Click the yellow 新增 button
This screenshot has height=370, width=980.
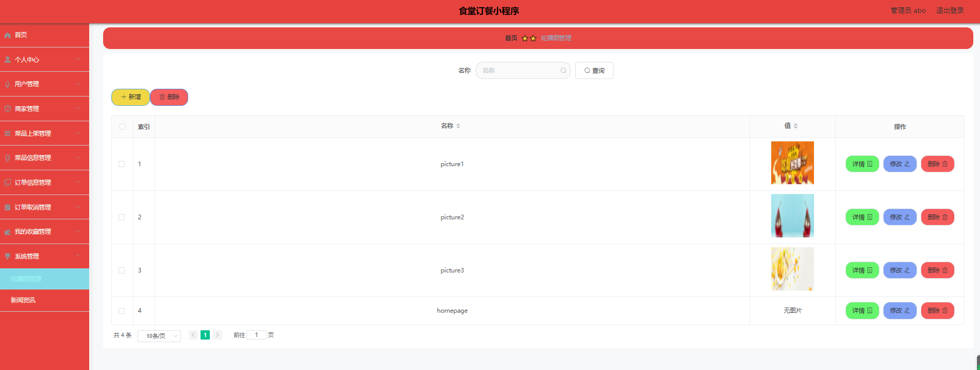[x=130, y=97]
